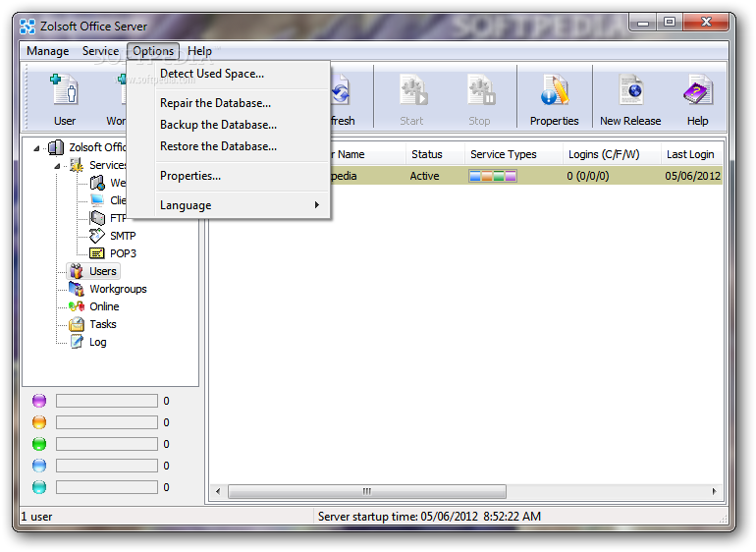Select the POP3 service tree item

pyautogui.click(x=123, y=253)
